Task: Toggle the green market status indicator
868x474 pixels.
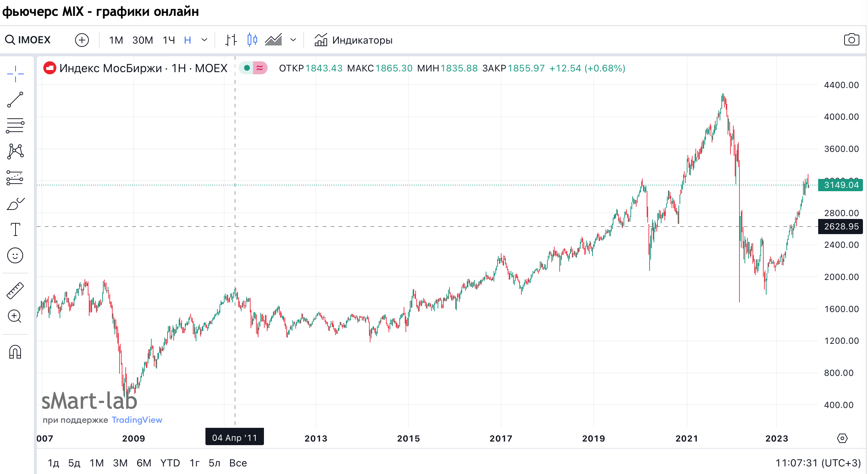Action: (x=247, y=68)
